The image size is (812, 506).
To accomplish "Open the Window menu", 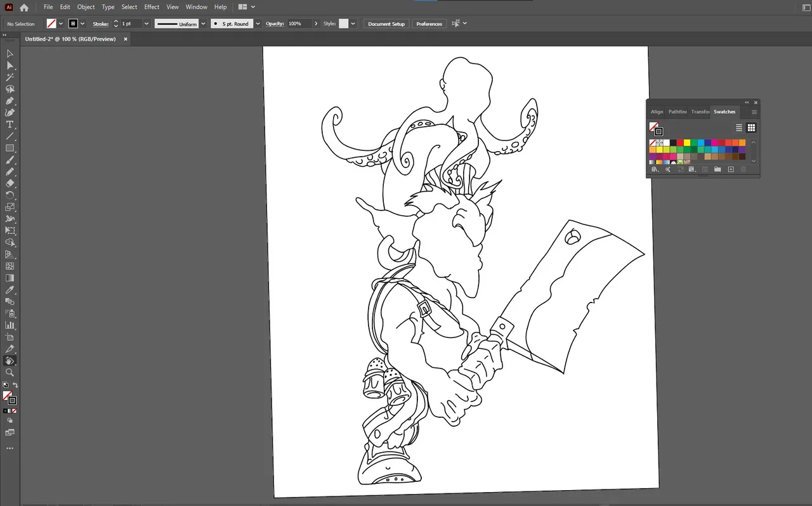I will (197, 7).
